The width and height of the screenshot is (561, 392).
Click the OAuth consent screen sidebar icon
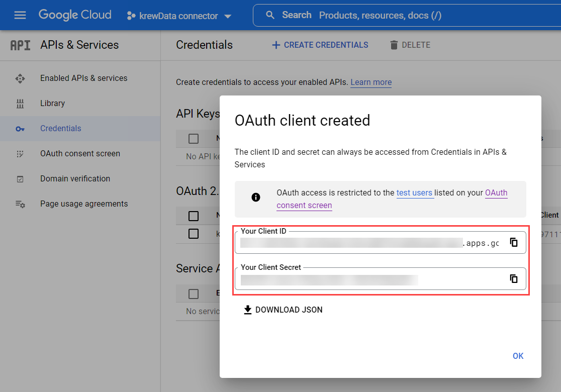coord(20,154)
